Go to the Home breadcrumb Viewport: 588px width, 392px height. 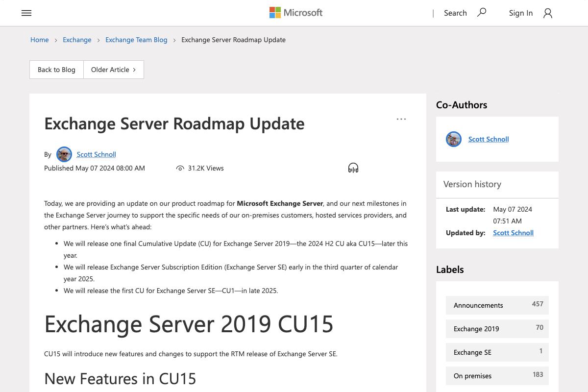point(39,40)
